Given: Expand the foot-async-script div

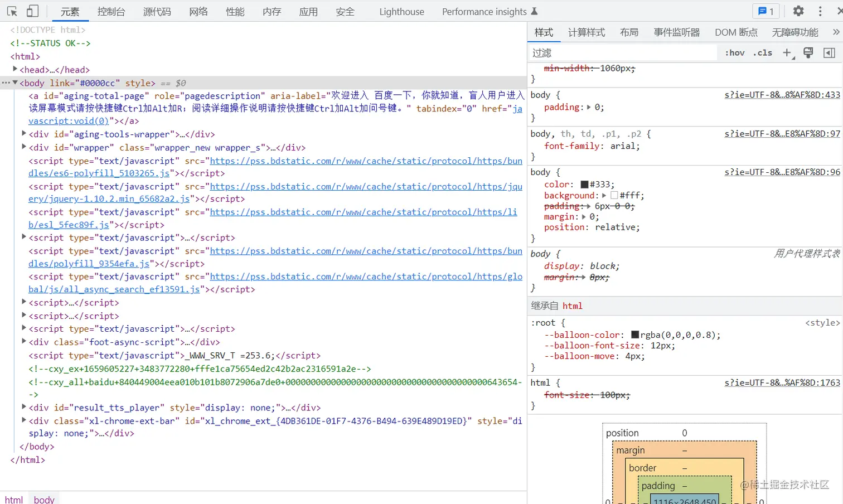Looking at the screenshot, I should pos(24,341).
